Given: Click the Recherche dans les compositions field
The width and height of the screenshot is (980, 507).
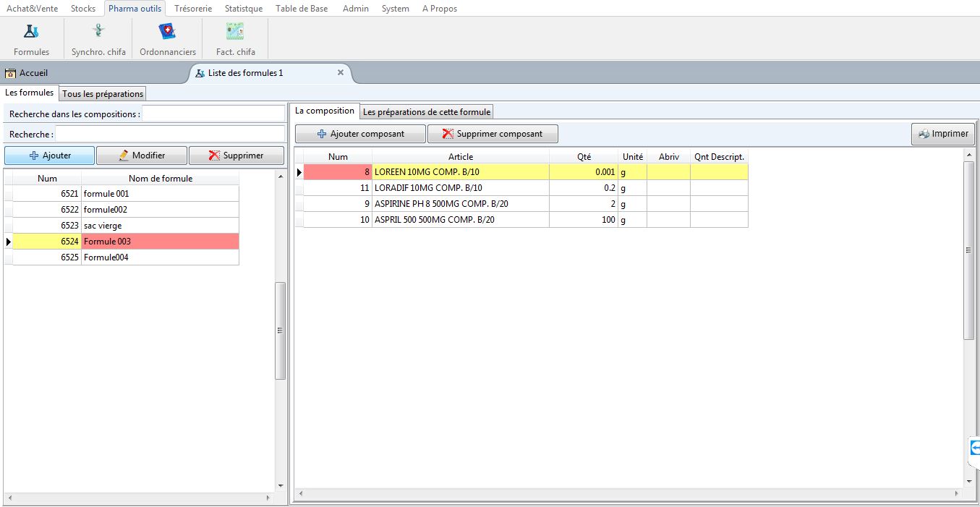Looking at the screenshot, I should [x=213, y=114].
